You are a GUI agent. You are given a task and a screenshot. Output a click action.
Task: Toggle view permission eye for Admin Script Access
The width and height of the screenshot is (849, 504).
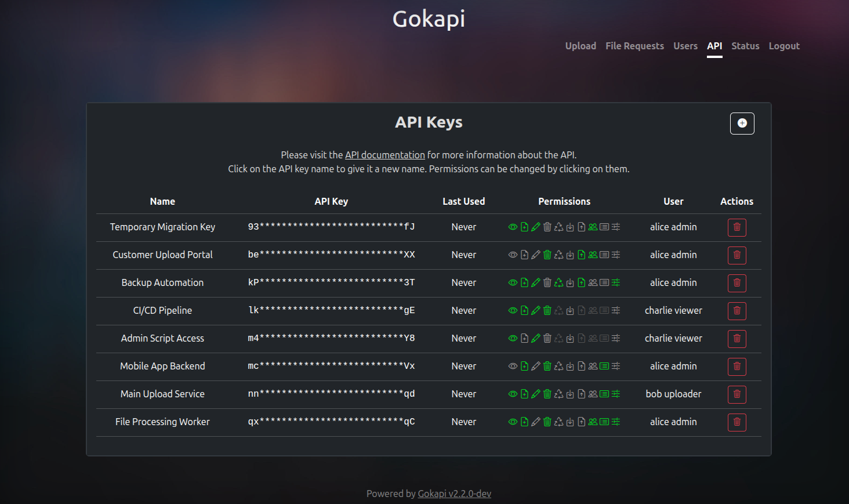(513, 338)
